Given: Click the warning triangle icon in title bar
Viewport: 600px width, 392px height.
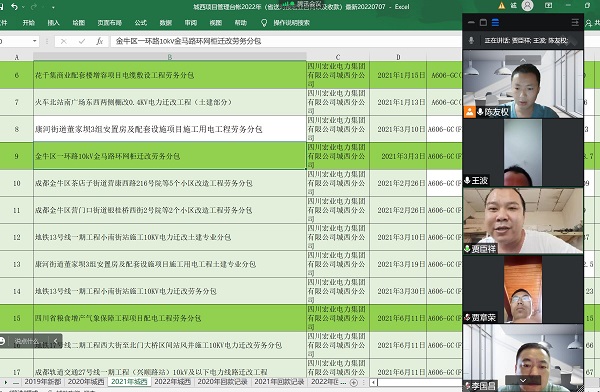Looking at the screenshot, I should [501, 6].
